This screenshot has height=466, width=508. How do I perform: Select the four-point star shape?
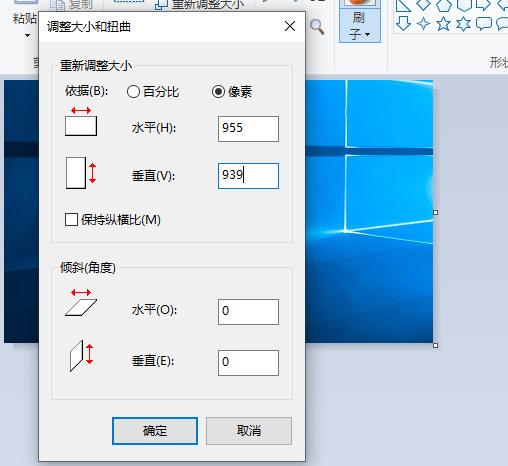[424, 24]
